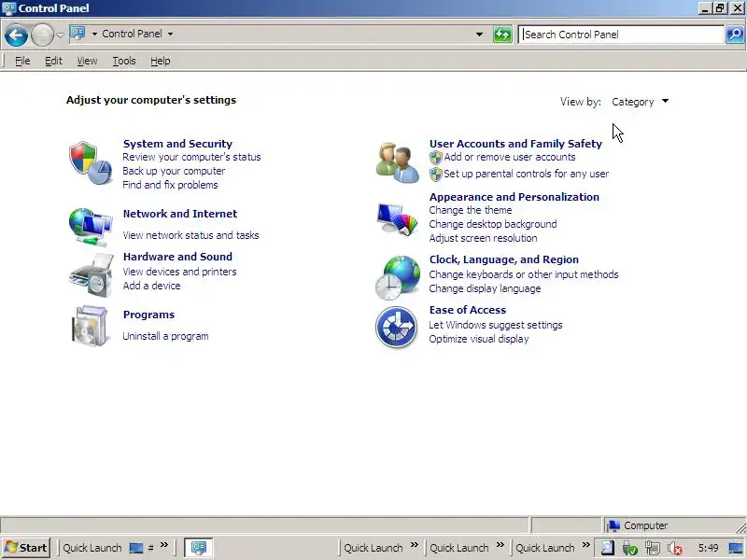
Task: Click the Clock, Language, and Region globe icon
Action: point(398,278)
